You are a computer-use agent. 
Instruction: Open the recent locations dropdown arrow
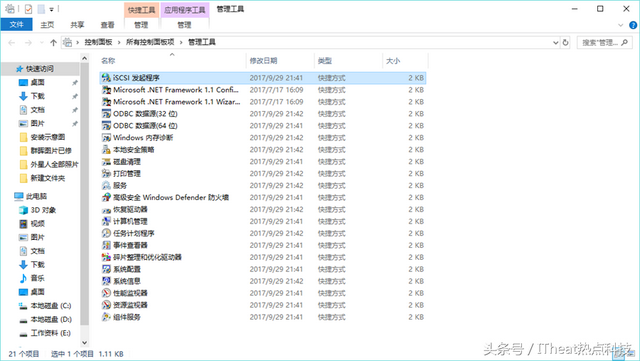click(41, 42)
